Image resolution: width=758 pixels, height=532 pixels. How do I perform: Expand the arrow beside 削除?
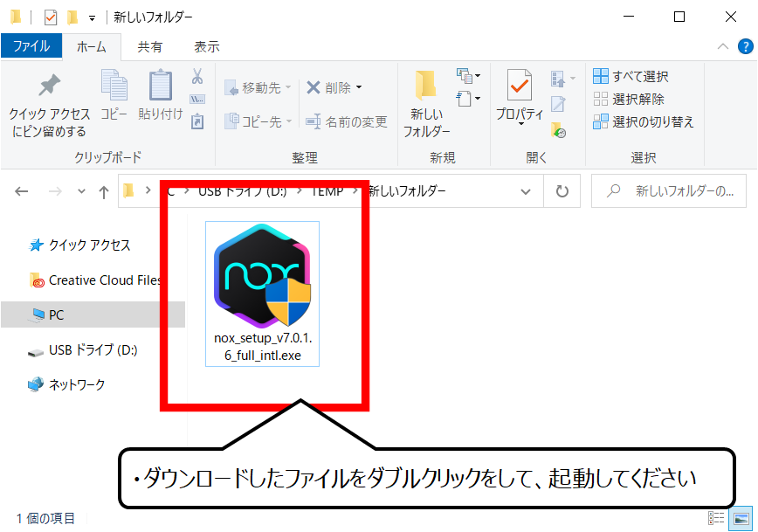[x=359, y=87]
